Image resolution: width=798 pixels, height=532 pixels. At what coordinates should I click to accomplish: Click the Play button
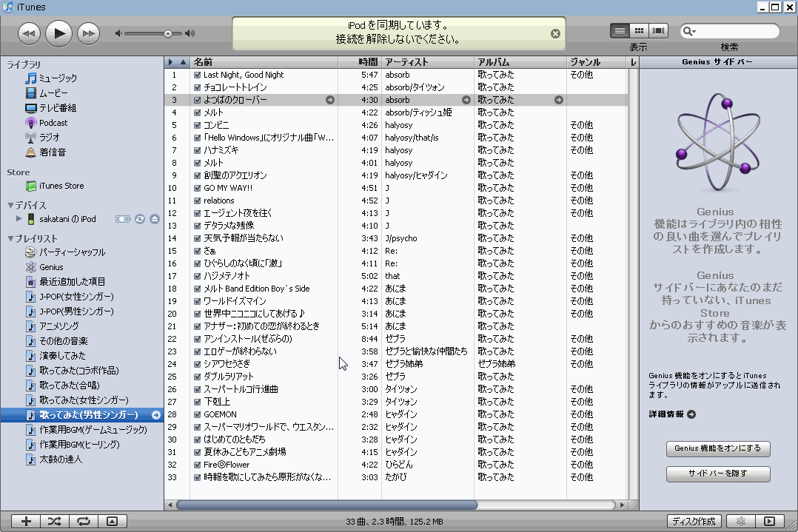[58, 33]
